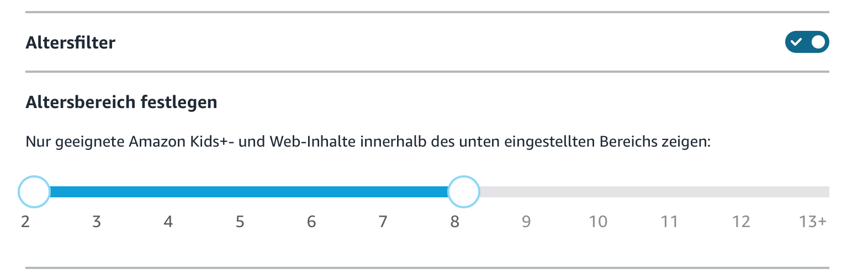Viewport: 868px width, 280px height.
Task: Select age 11 on the slider scale
Action: (669, 222)
